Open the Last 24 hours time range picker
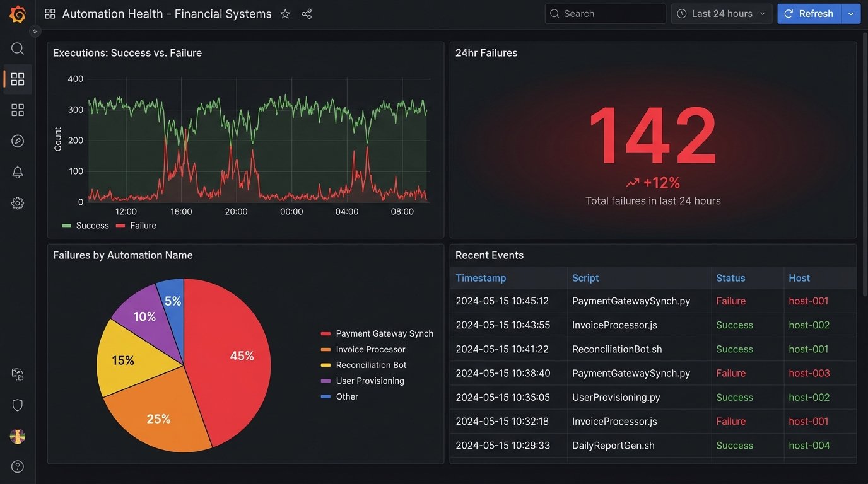Image resolution: width=868 pixels, height=484 pixels. click(x=722, y=13)
